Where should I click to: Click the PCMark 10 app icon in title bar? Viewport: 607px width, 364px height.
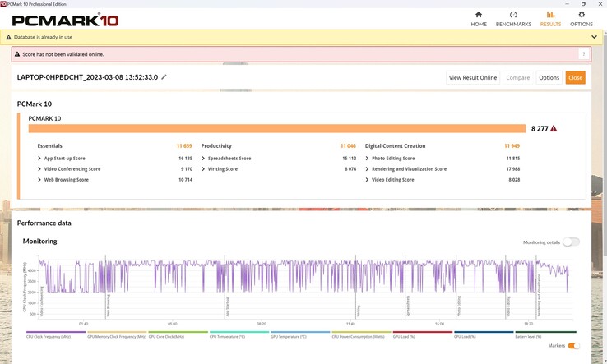pyautogui.click(x=3, y=4)
